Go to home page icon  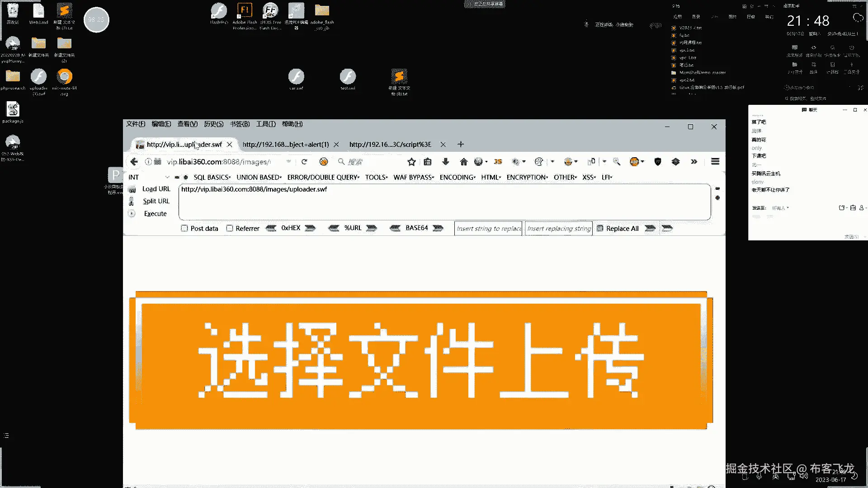pos(463,162)
